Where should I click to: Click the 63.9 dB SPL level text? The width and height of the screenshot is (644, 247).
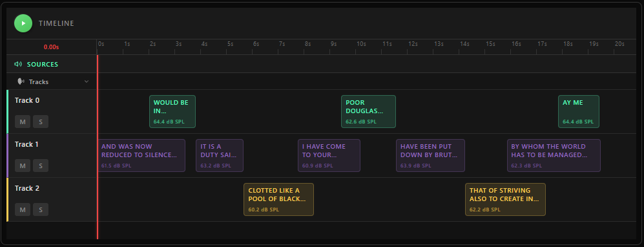click(416, 166)
